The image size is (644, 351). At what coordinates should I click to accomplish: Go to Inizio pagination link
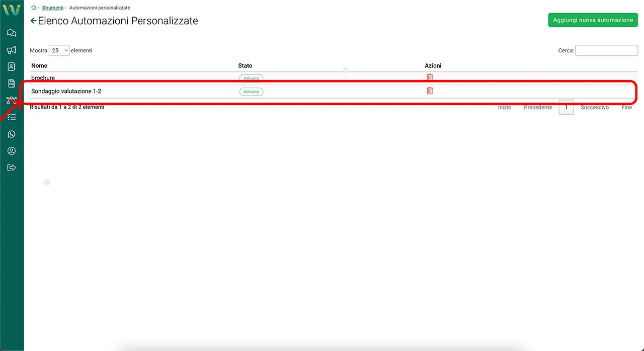point(505,108)
